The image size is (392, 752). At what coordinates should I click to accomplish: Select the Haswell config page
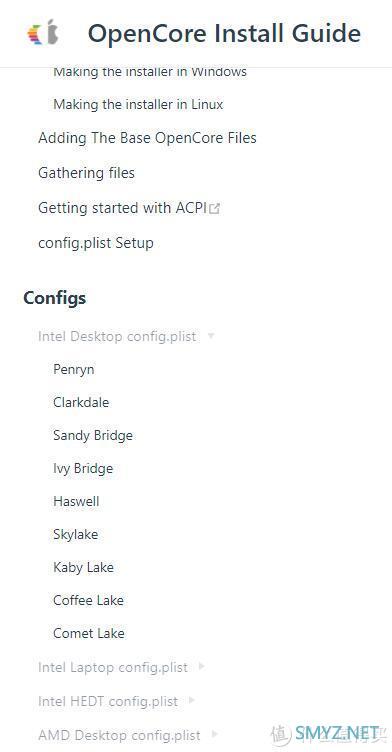click(76, 502)
